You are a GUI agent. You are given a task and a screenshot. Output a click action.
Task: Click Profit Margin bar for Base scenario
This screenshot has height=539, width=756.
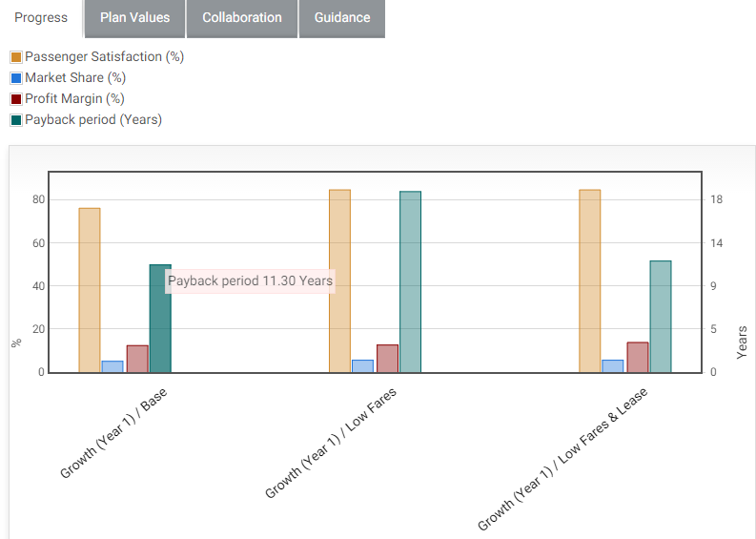click(x=137, y=359)
